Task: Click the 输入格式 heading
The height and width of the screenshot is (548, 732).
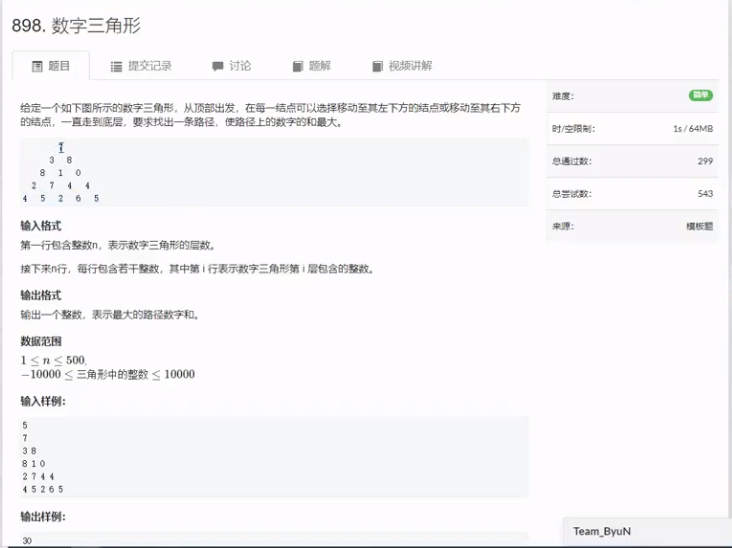Action: tap(41, 226)
